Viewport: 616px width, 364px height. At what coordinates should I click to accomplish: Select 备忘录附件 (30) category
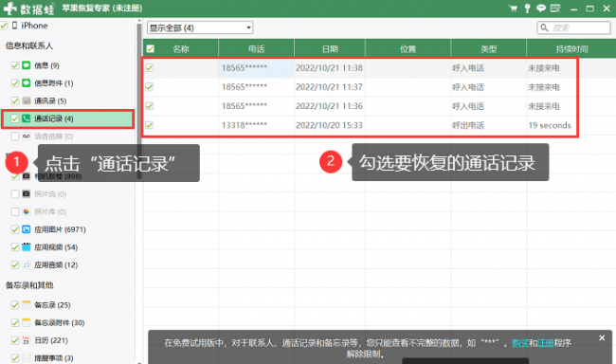click(x=60, y=322)
